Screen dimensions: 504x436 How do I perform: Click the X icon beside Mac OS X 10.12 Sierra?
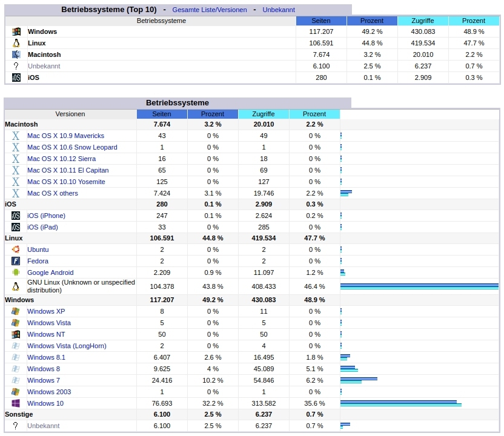[x=15, y=159]
